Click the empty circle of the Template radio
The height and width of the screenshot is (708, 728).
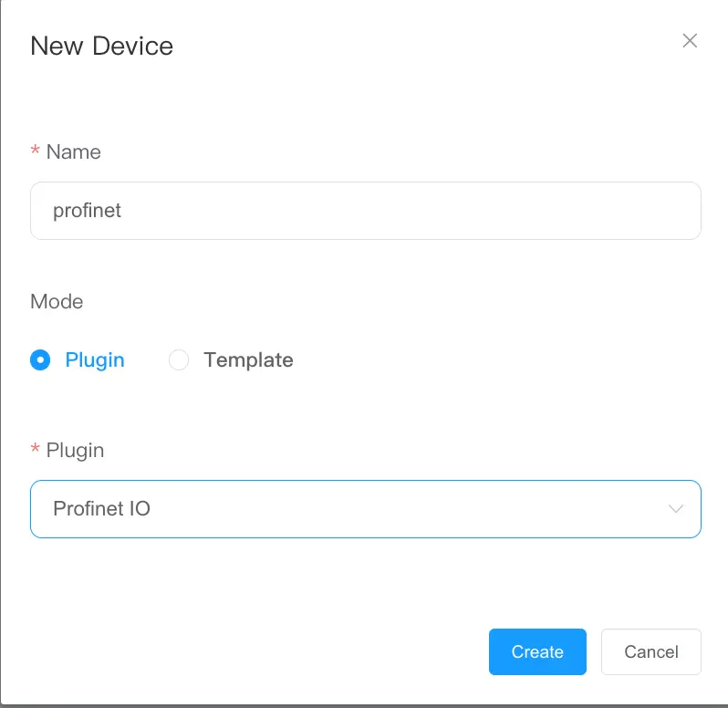click(179, 360)
